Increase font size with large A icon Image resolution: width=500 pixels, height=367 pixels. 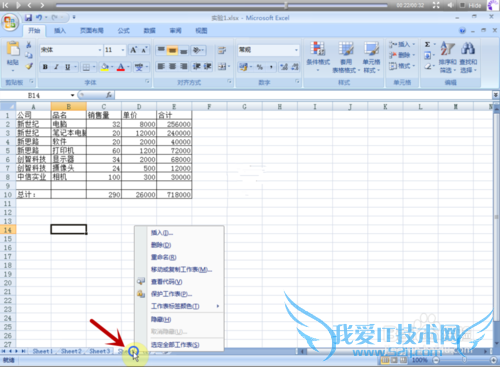(x=133, y=50)
